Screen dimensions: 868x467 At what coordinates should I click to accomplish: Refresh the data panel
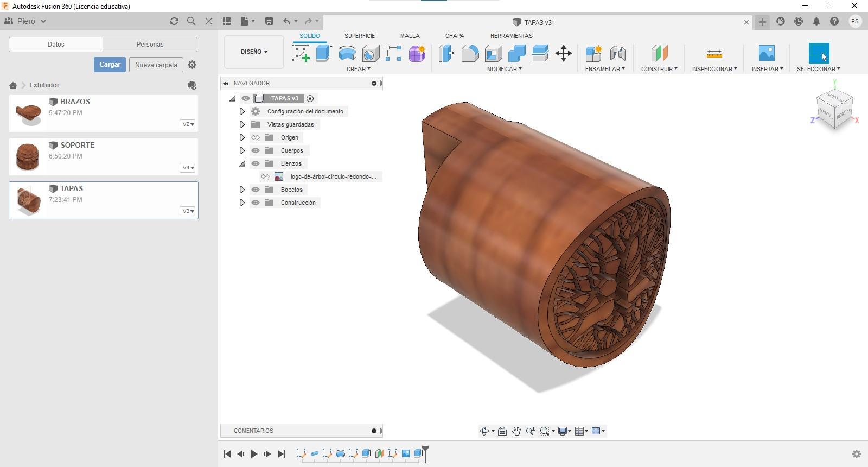tap(174, 21)
